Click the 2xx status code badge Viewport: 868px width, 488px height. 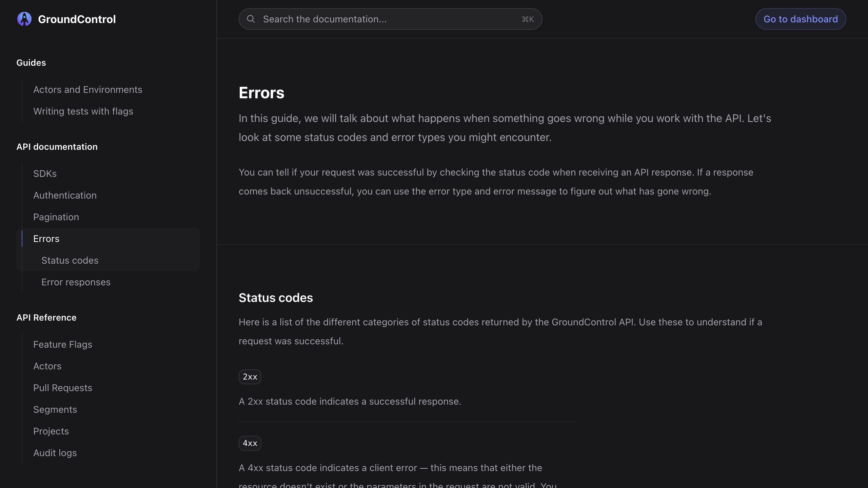click(250, 377)
